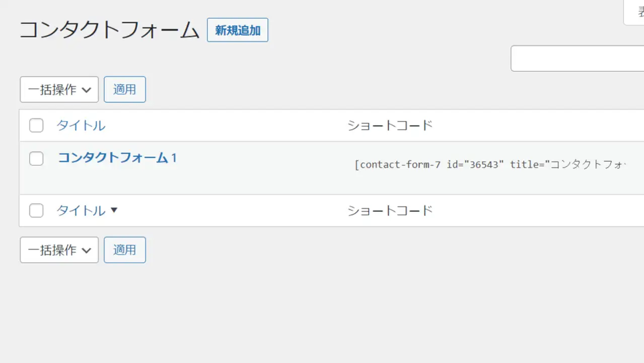644x363 pixels.
Task: Click the ショートコード column header at the top
Action: 390,126
